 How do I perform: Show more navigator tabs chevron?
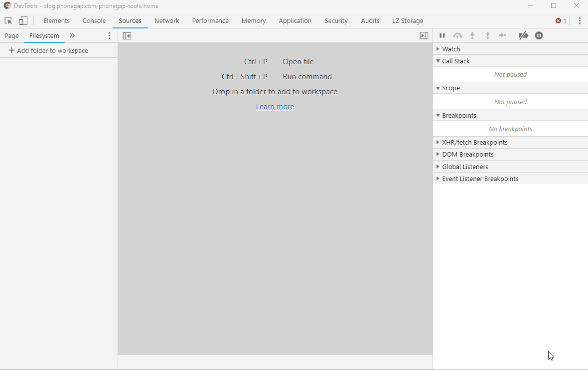pos(72,36)
